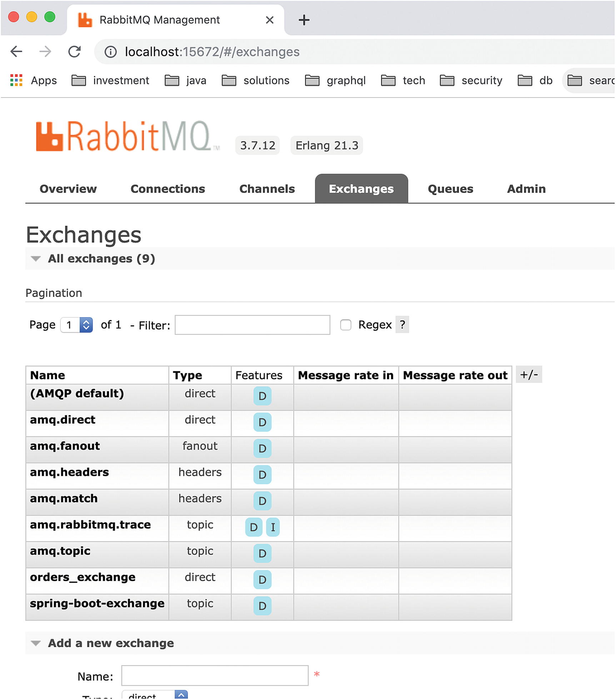The width and height of the screenshot is (616, 700).
Task: Click the browser forward arrow
Action: tap(45, 52)
